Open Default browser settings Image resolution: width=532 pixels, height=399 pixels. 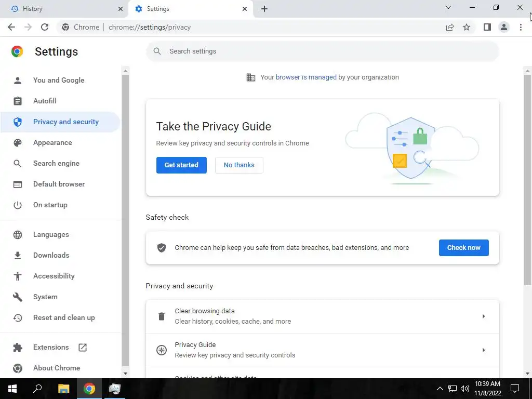click(x=60, y=184)
